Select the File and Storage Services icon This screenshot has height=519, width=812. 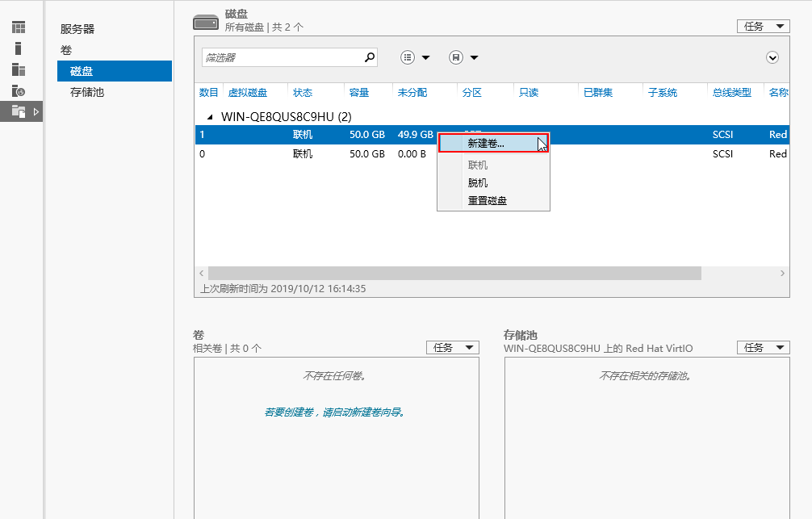tap(18, 111)
